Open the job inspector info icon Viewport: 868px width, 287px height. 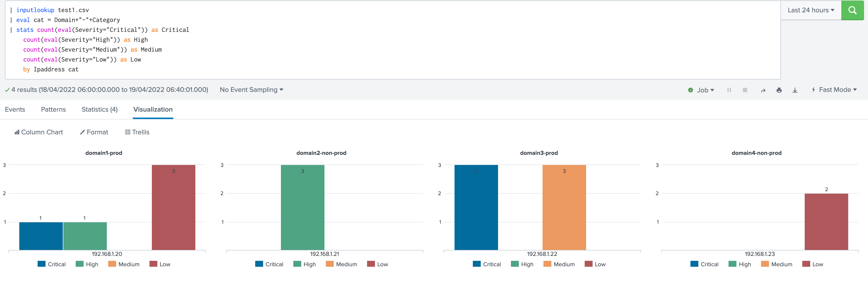point(691,90)
